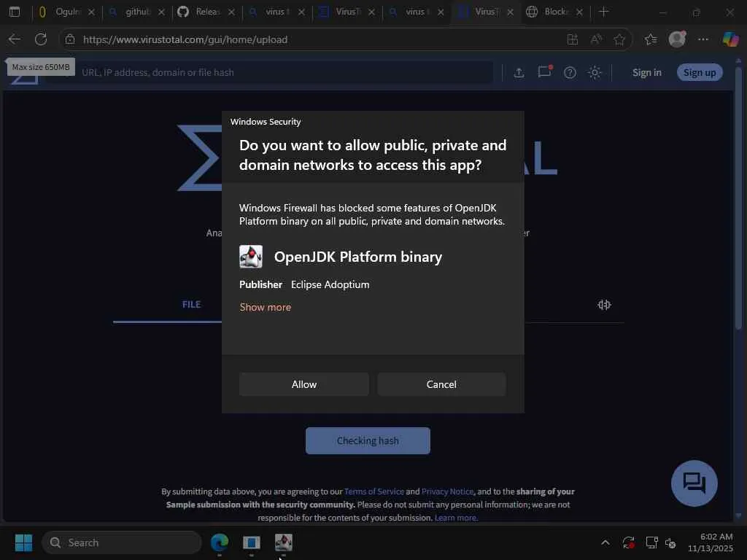Click the site info lock icon
This screenshot has height=560, width=747.
point(70,39)
